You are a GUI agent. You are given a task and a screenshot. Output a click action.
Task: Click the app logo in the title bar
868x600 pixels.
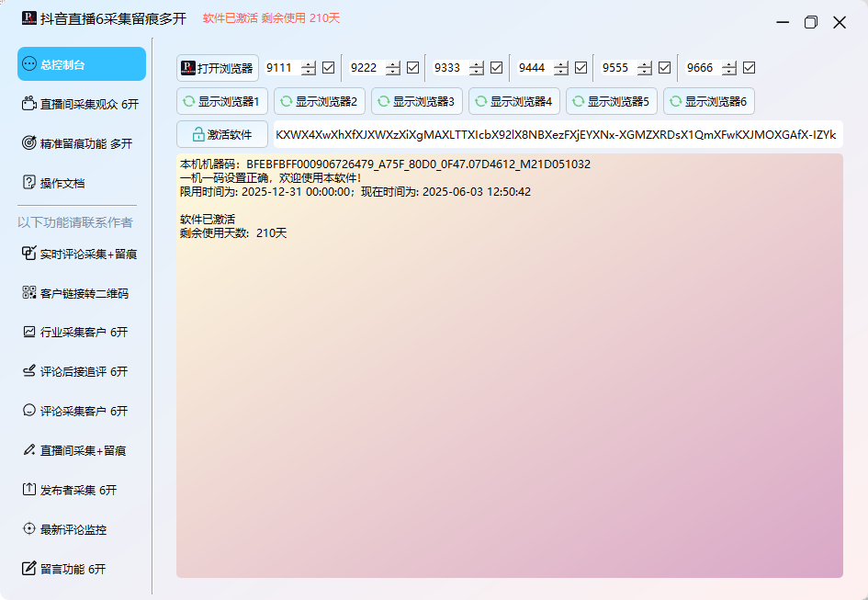pyautogui.click(x=29, y=18)
